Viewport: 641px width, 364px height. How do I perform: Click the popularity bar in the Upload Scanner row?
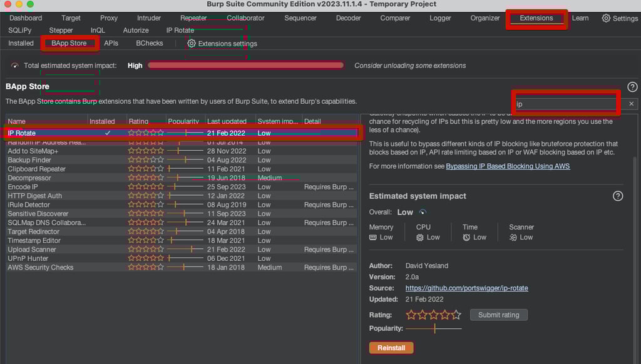(185, 249)
